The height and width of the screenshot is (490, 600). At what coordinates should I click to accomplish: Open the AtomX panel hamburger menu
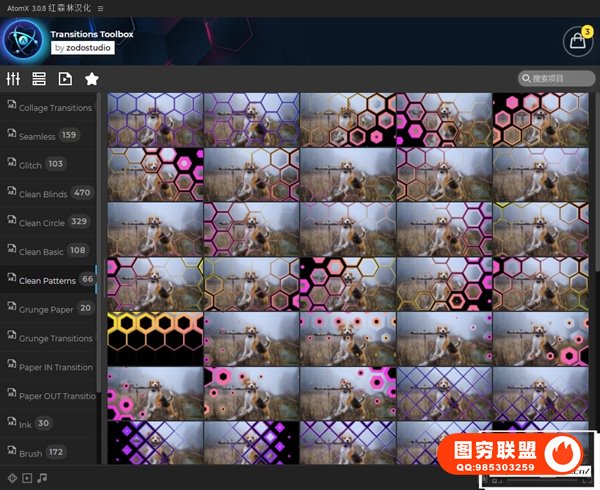coord(100,8)
